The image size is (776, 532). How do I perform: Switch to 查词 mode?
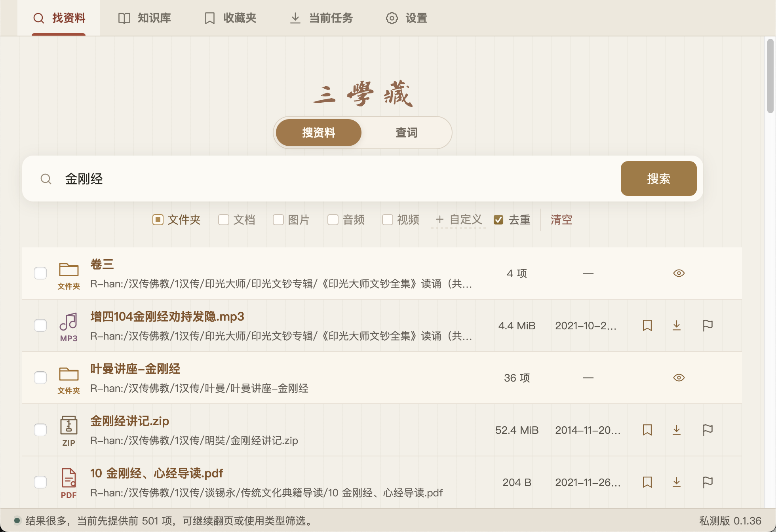pyautogui.click(x=407, y=133)
